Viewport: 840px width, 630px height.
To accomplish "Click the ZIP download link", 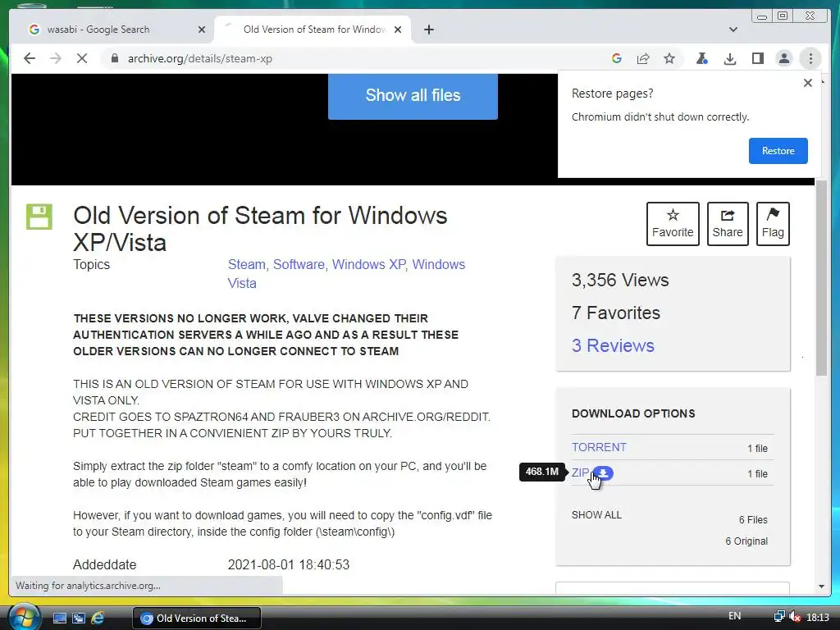I will pos(580,472).
